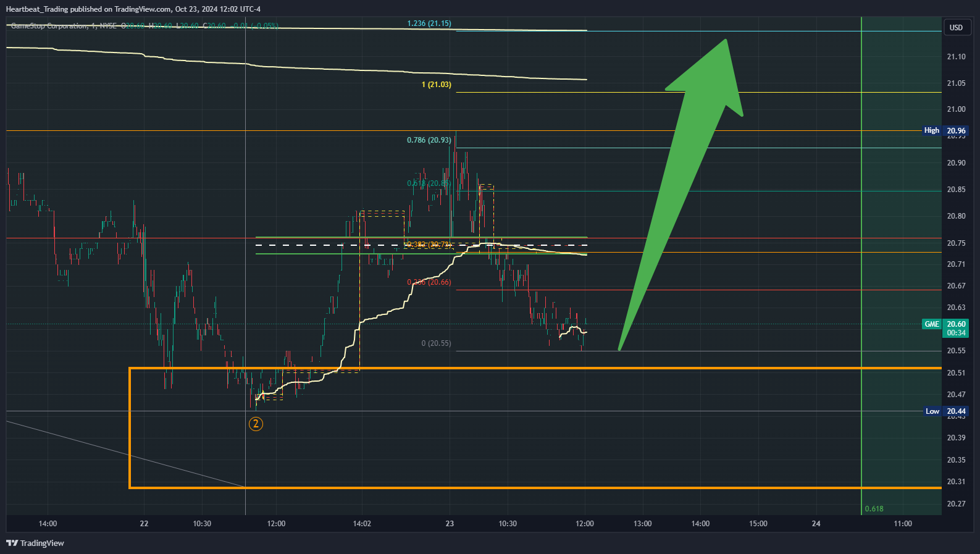
Task: Click the TradingView logo at bottom
Action: (35, 543)
